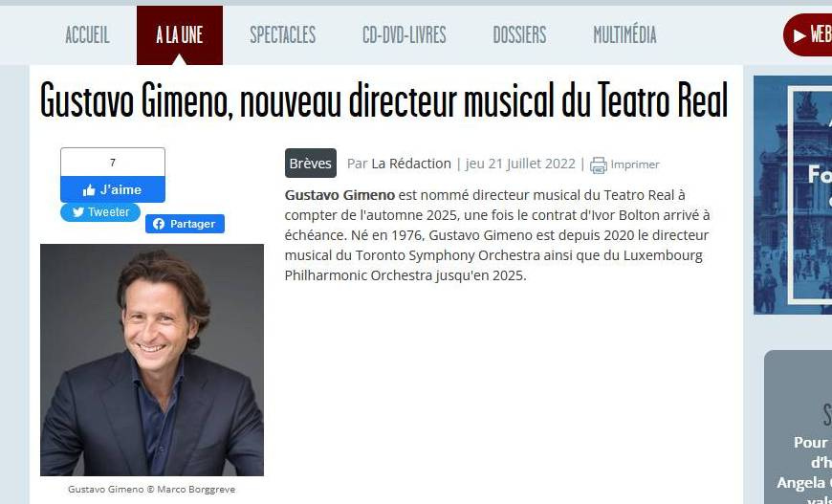Click the Imprimer print link
The width and height of the screenshot is (832, 504).
pos(635,164)
